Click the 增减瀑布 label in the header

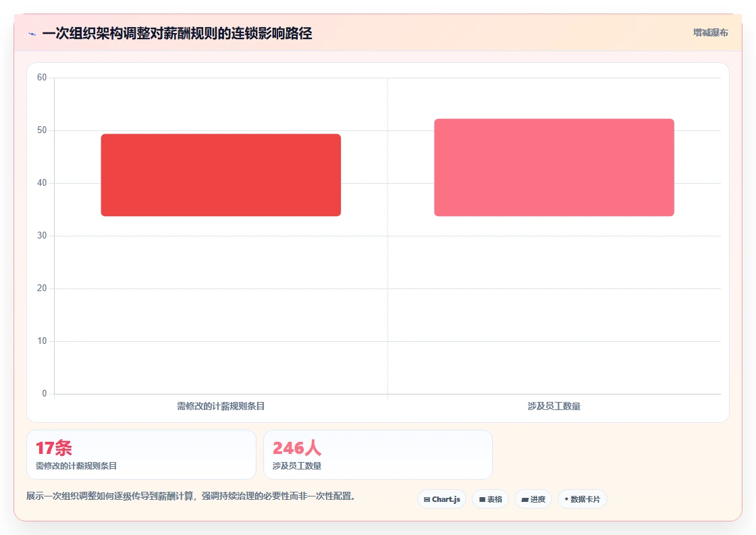tap(710, 33)
